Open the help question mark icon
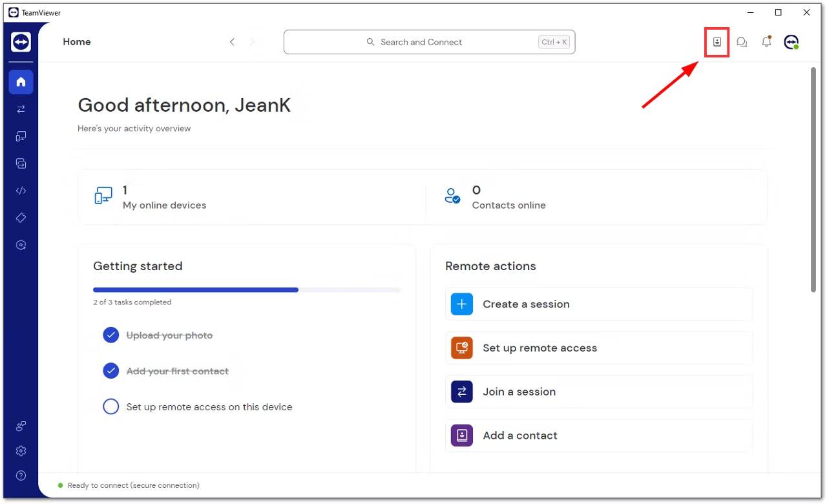 tap(21, 476)
